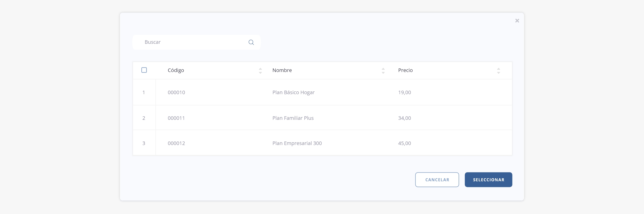This screenshot has height=214, width=644.
Task: Sort by Código using its sort arrows
Action: (260, 71)
